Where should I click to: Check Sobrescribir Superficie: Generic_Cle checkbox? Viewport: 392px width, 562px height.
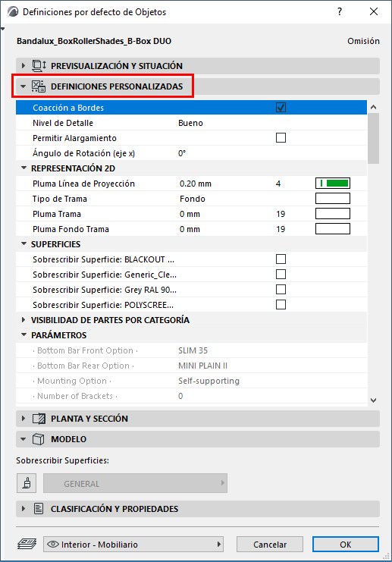click(281, 275)
